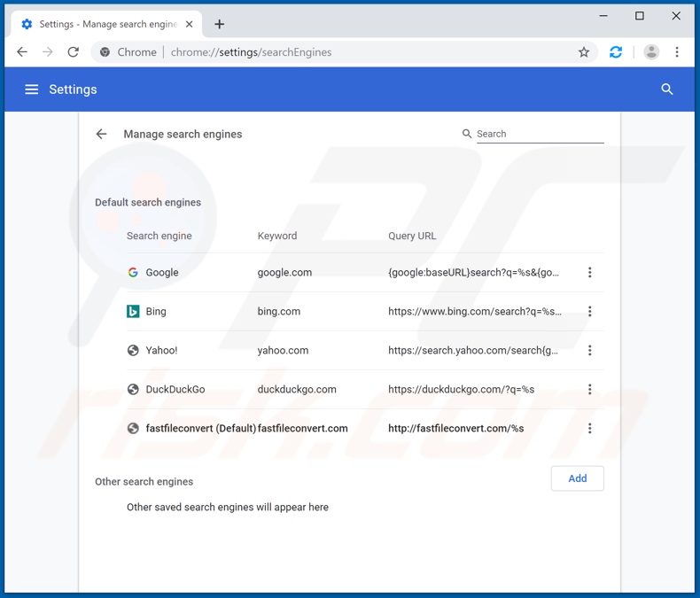Click the Keyword column header
700x598 pixels.
tap(276, 236)
